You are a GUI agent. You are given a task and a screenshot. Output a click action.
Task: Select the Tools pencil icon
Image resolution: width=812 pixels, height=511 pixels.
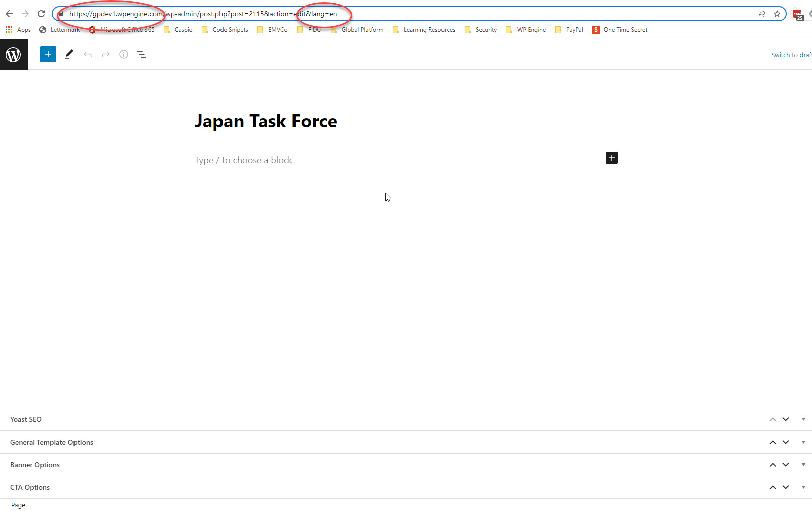pyautogui.click(x=69, y=54)
